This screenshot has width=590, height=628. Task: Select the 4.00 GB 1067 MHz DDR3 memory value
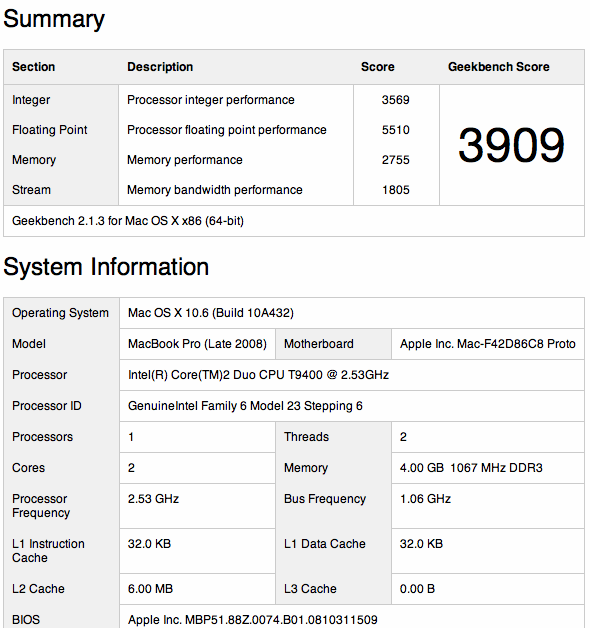[471, 468]
